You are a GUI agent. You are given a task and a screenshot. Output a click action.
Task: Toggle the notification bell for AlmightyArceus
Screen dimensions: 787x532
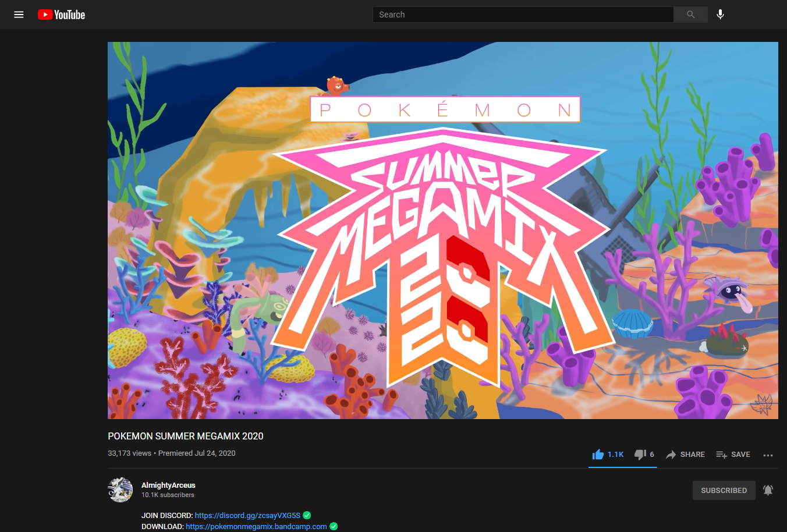coord(768,490)
